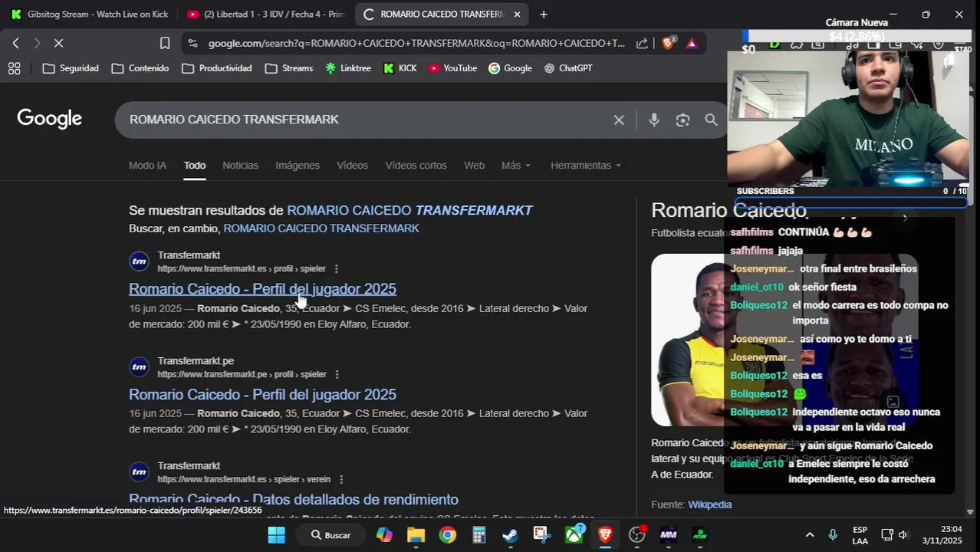The height and width of the screenshot is (552, 980).
Task: Click corrected ROMARIO CAICEDO TRANSFERMARKT link
Action: click(x=409, y=210)
